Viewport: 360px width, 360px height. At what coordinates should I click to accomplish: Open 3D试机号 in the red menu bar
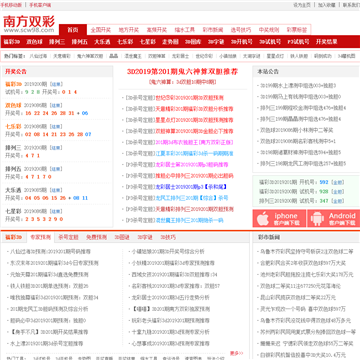point(270,42)
